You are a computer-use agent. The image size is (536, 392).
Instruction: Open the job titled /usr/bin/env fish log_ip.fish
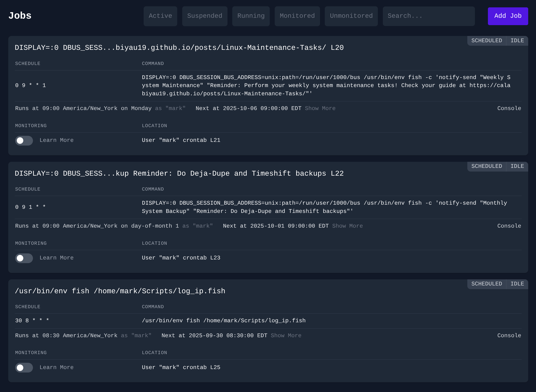click(120, 291)
